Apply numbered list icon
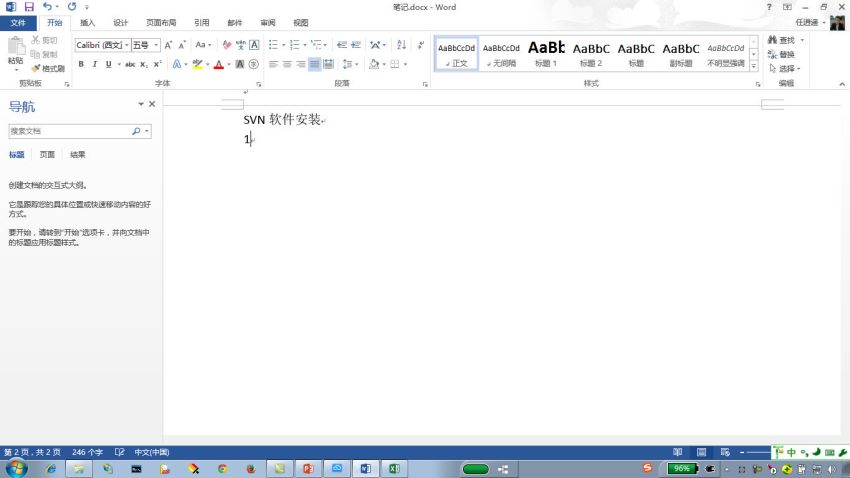Screen dimensions: 850x478 (x=294, y=45)
